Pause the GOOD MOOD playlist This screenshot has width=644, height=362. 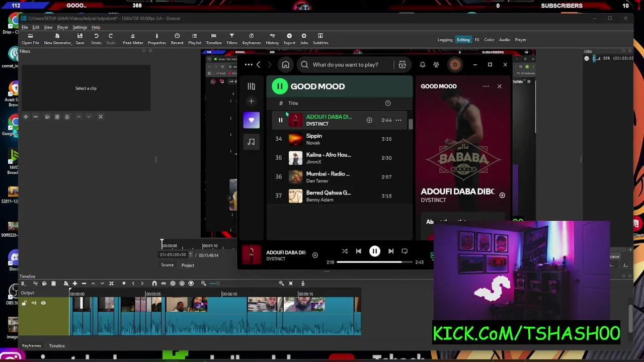280,86
